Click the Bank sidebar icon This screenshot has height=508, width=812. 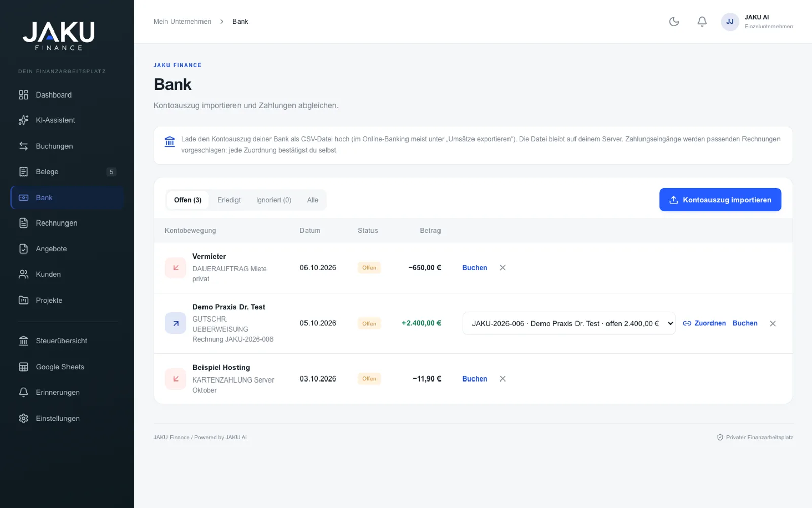click(x=23, y=198)
